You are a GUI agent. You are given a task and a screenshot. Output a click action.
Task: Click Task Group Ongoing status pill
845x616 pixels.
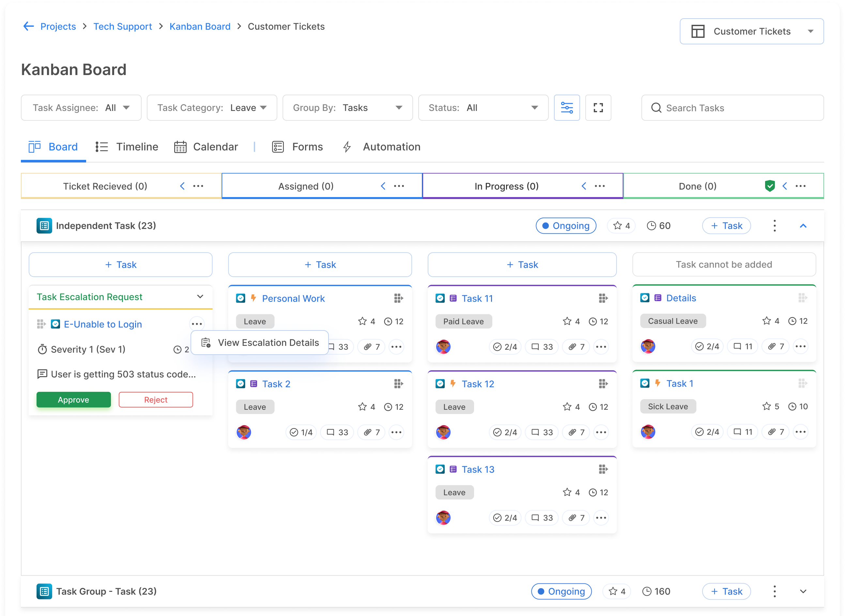(x=561, y=591)
